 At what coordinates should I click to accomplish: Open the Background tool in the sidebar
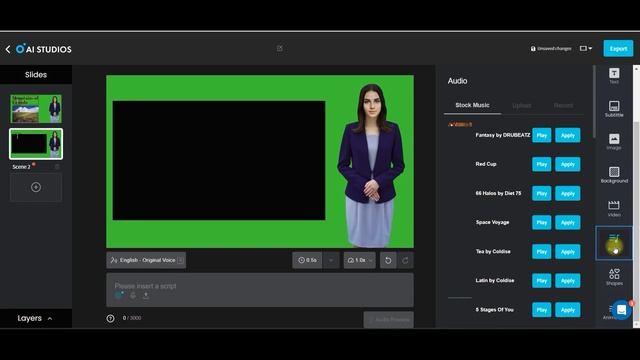[614, 175]
